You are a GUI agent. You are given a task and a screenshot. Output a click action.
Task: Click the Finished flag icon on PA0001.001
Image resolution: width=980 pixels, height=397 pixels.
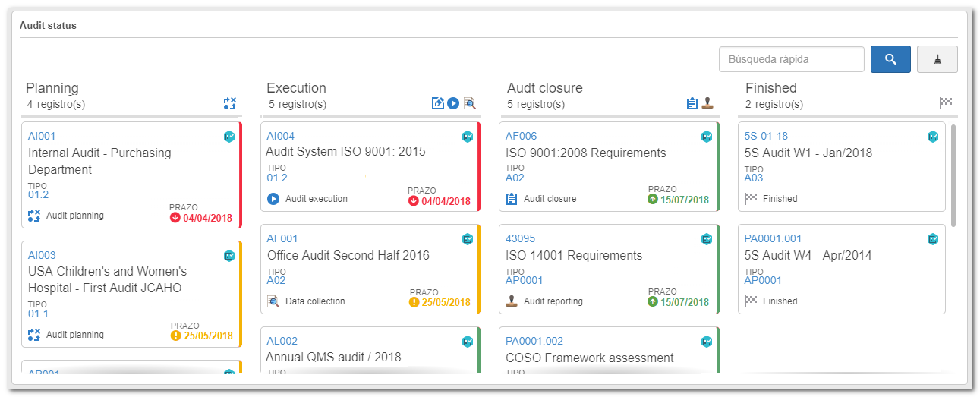(x=751, y=301)
